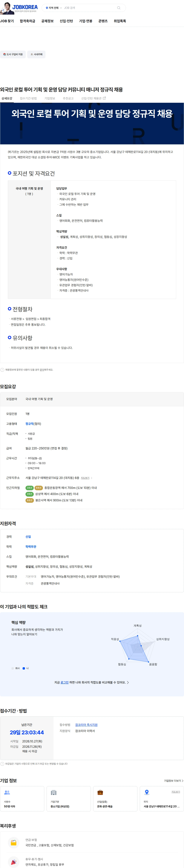184x868 pixels.
Task: Click the 위치 map pin icon
Action: pos(147,792)
